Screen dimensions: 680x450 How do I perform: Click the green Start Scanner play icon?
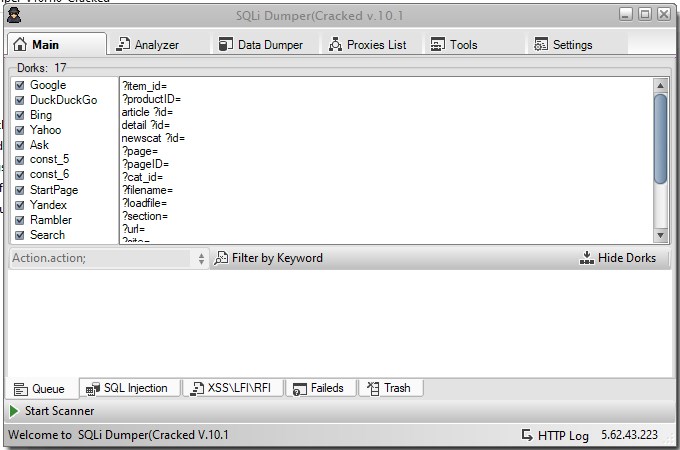point(14,411)
